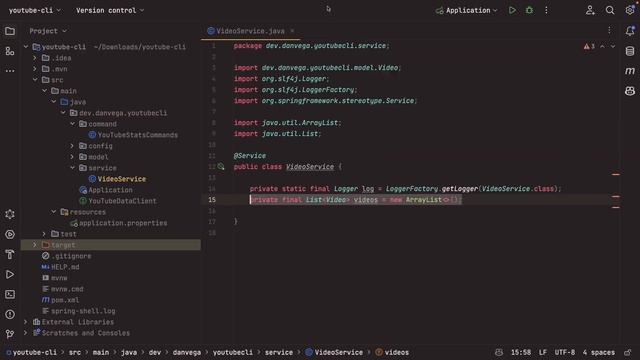Open the Problems tool window icon

coord(10,314)
